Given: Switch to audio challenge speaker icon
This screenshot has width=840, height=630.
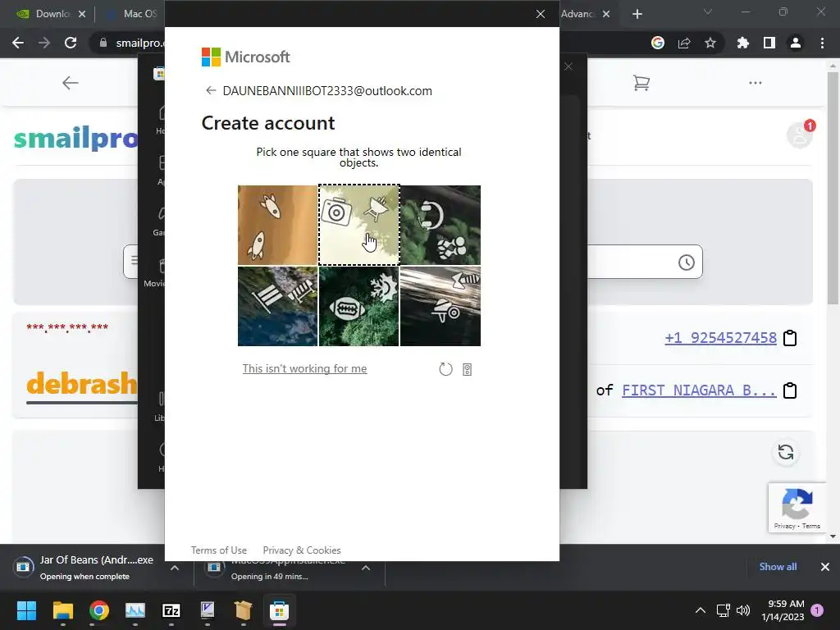Looking at the screenshot, I should (x=467, y=370).
